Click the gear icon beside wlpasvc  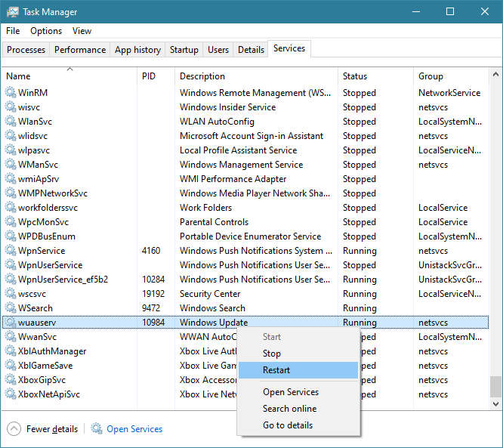[x=11, y=150]
